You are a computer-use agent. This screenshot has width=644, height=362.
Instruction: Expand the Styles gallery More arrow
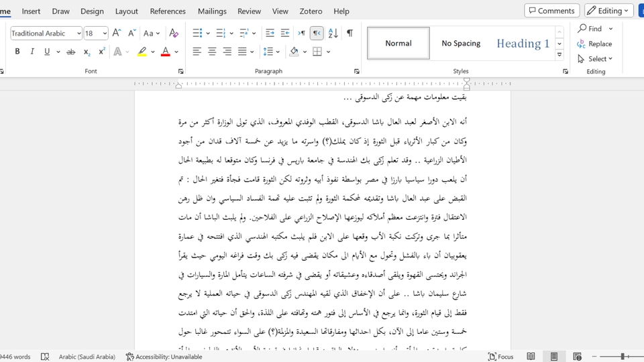(559, 54)
